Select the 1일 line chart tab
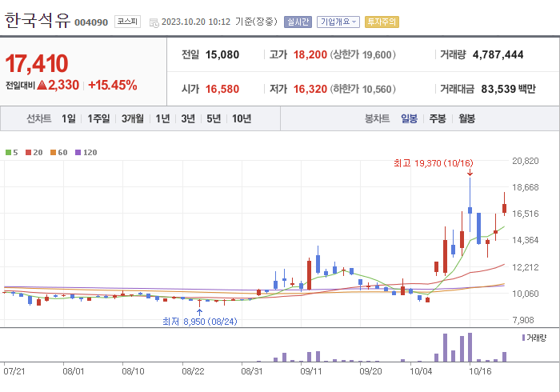Screen dimensions: 560x392 click(x=69, y=118)
